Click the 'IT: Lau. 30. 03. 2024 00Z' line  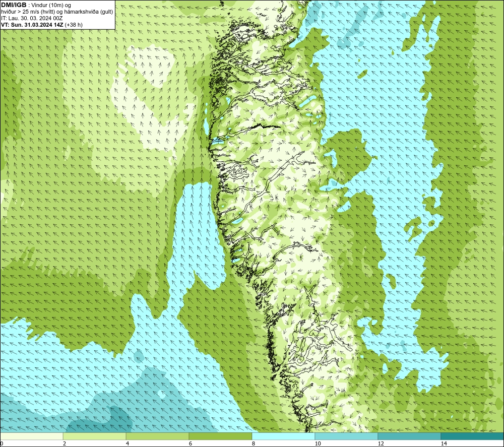tap(32, 18)
